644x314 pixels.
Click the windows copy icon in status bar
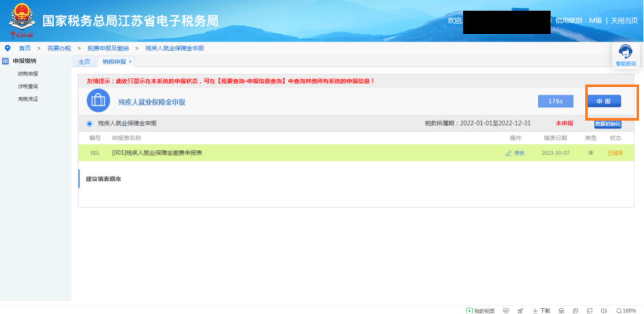[590, 310]
